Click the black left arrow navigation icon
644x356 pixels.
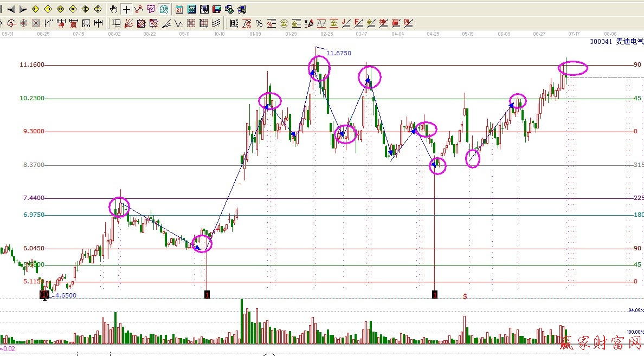click(11, 9)
